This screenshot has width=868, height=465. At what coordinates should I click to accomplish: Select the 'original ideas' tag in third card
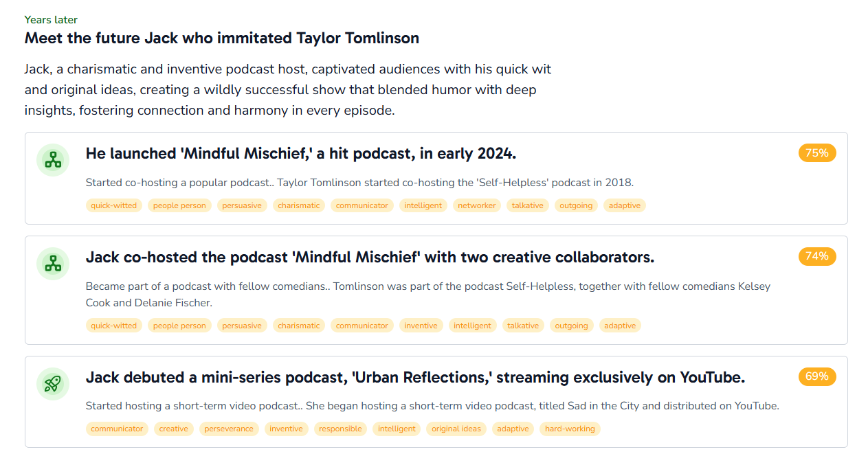tap(456, 429)
